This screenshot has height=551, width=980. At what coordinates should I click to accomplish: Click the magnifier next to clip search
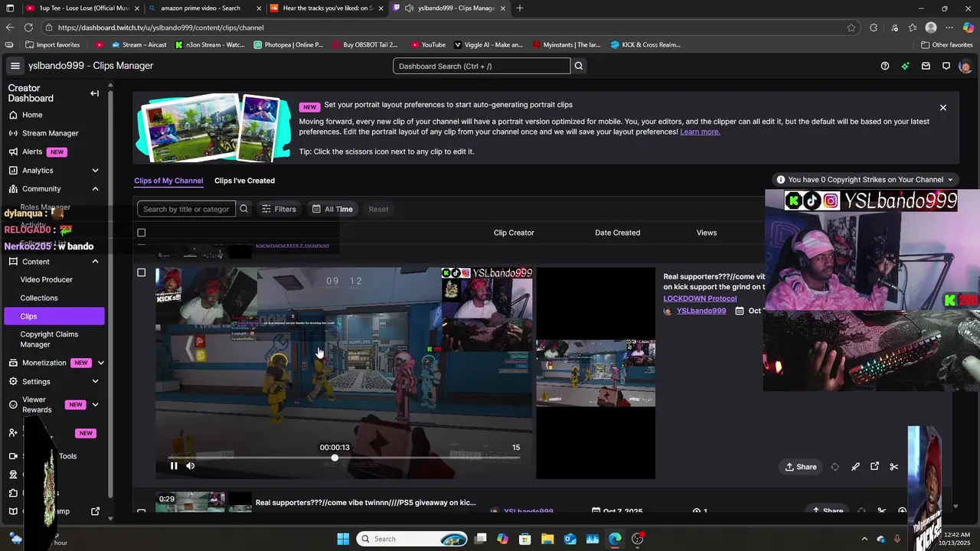[x=244, y=209]
